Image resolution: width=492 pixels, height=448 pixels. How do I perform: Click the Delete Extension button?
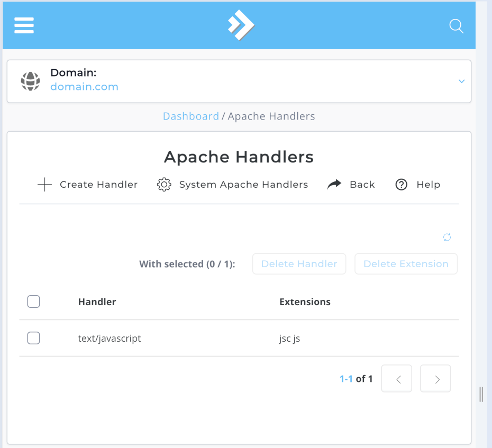coord(406,263)
